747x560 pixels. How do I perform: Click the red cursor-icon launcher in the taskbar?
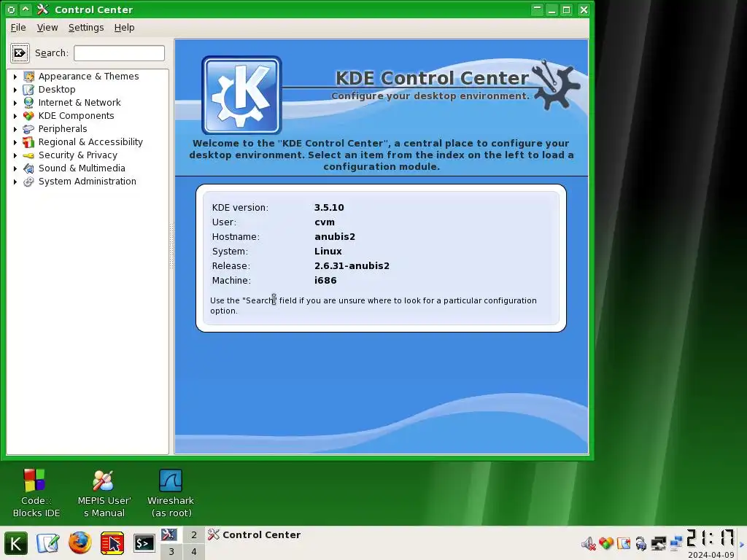[112, 543]
